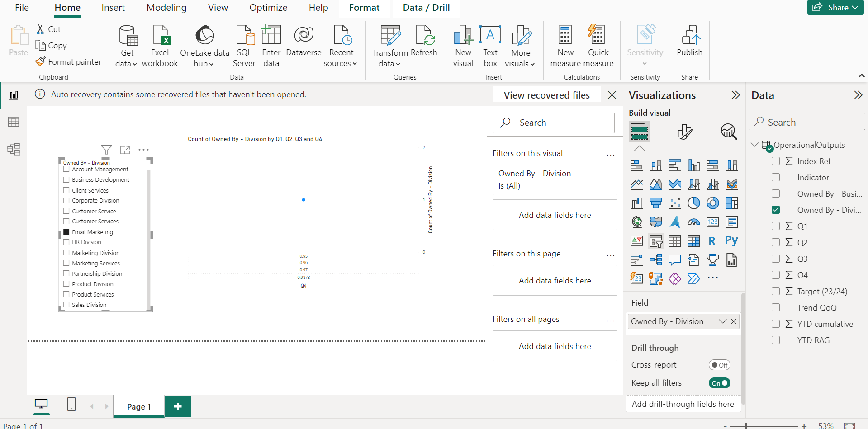Select the Page 1 tab
This screenshot has width=868, height=429.
click(x=139, y=406)
